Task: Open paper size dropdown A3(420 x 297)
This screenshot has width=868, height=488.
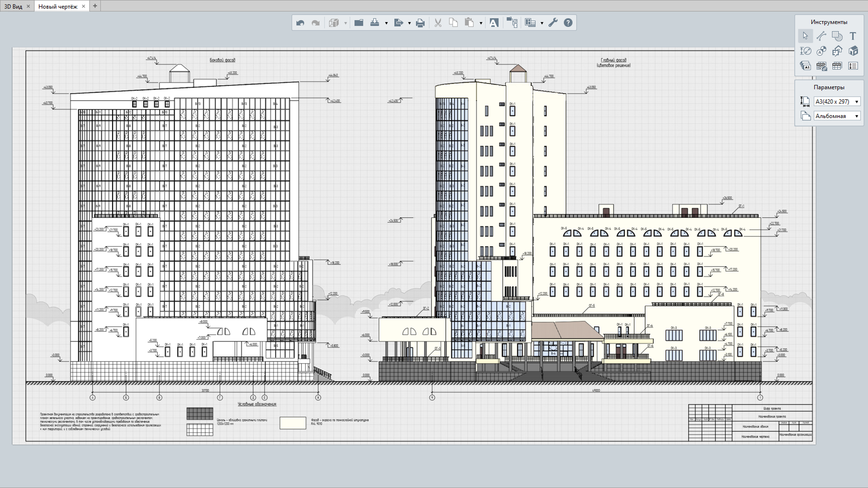Action: [837, 102]
